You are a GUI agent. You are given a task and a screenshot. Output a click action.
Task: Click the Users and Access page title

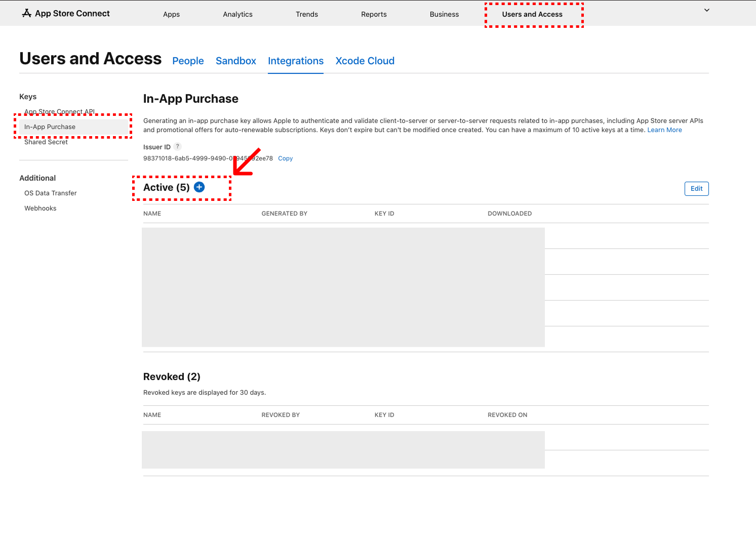91,59
